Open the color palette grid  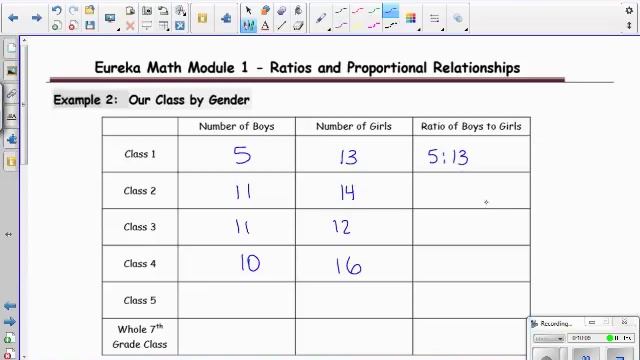[x=411, y=18]
